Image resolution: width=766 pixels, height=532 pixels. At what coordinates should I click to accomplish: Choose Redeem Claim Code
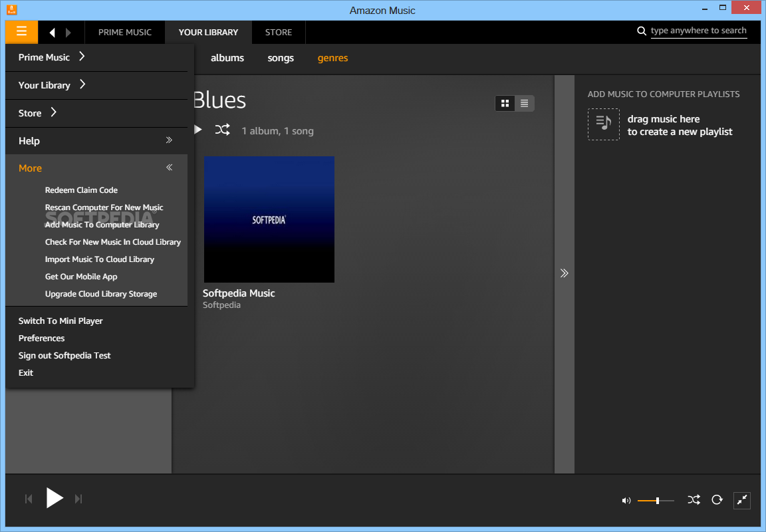pyautogui.click(x=81, y=190)
